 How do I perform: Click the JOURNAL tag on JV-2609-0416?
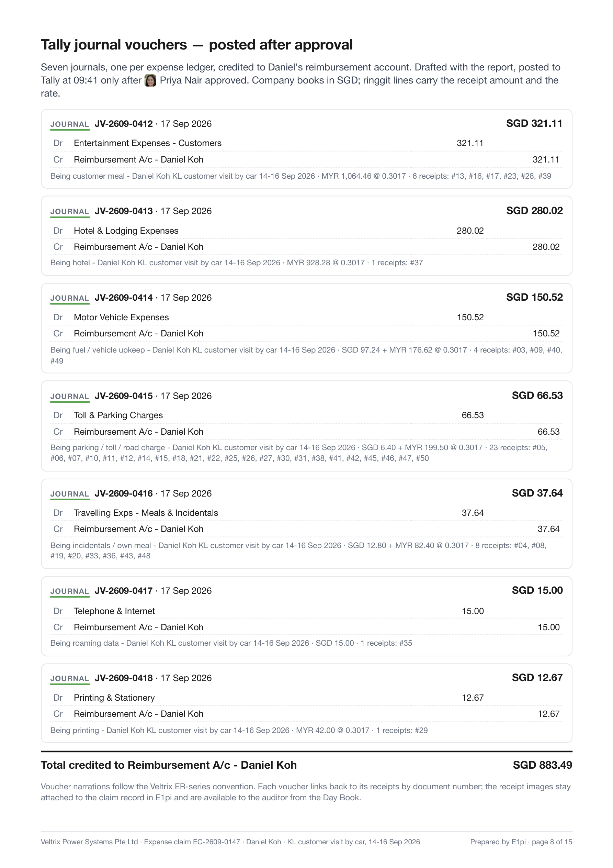[x=69, y=494]
